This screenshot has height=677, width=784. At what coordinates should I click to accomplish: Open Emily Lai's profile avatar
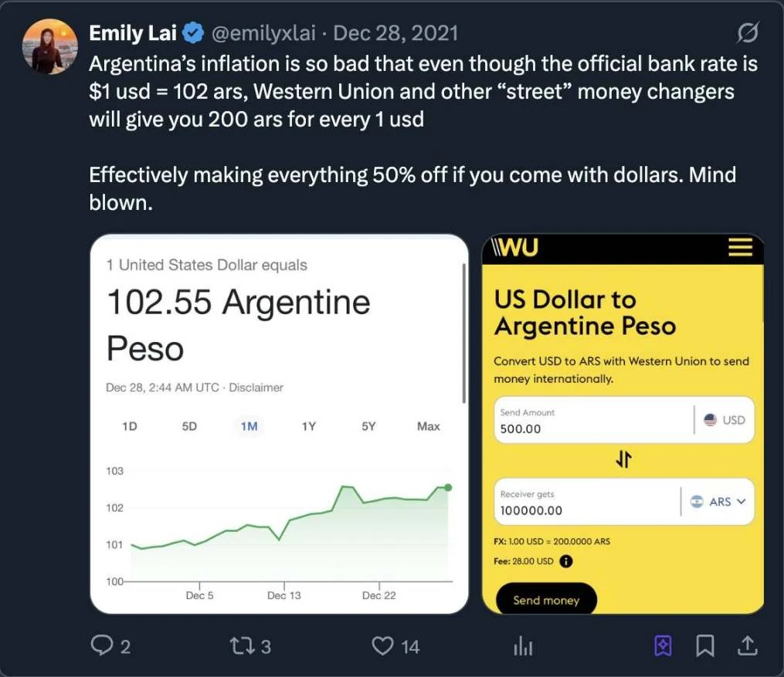tap(49, 46)
